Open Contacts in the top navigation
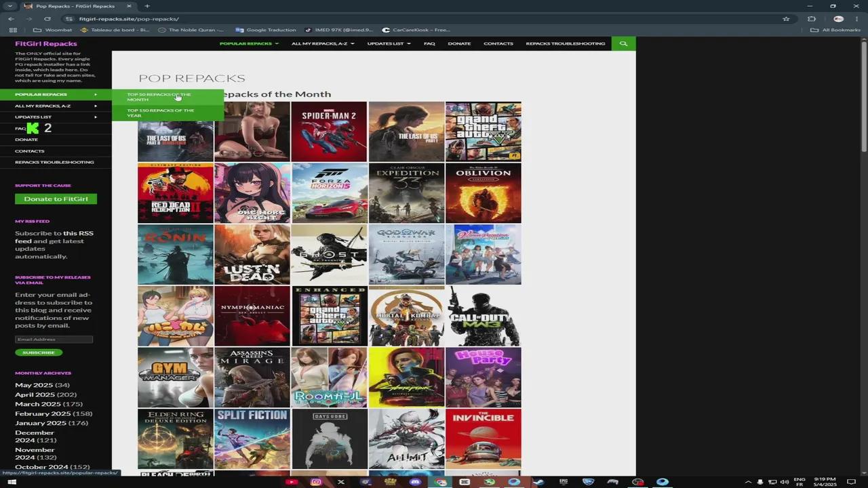This screenshot has width=868, height=488. (498, 43)
